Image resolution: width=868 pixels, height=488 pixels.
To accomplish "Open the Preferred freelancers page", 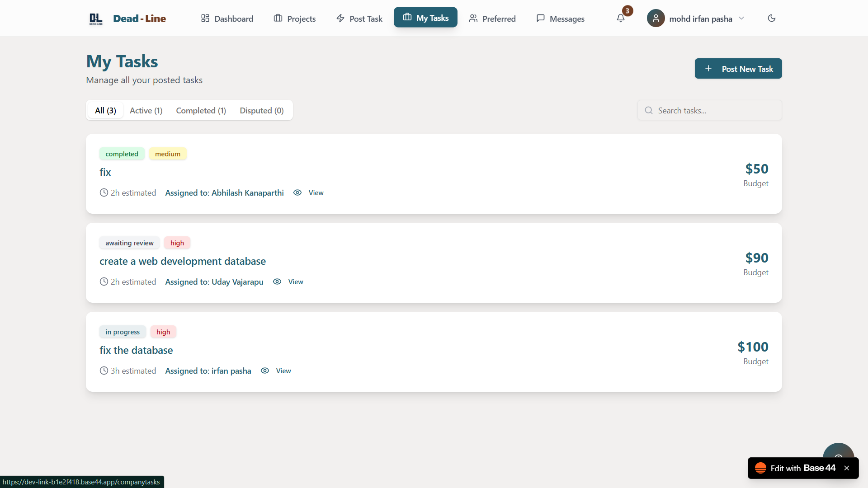I will (492, 19).
